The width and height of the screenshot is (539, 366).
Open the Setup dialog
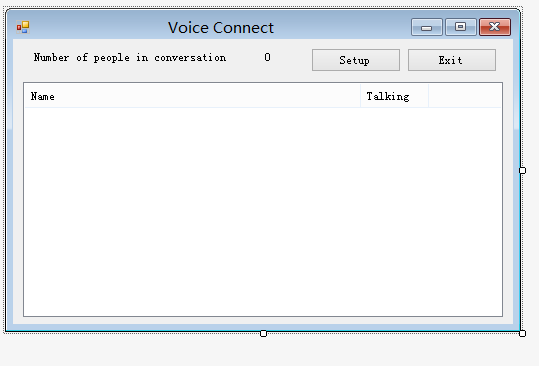point(356,60)
